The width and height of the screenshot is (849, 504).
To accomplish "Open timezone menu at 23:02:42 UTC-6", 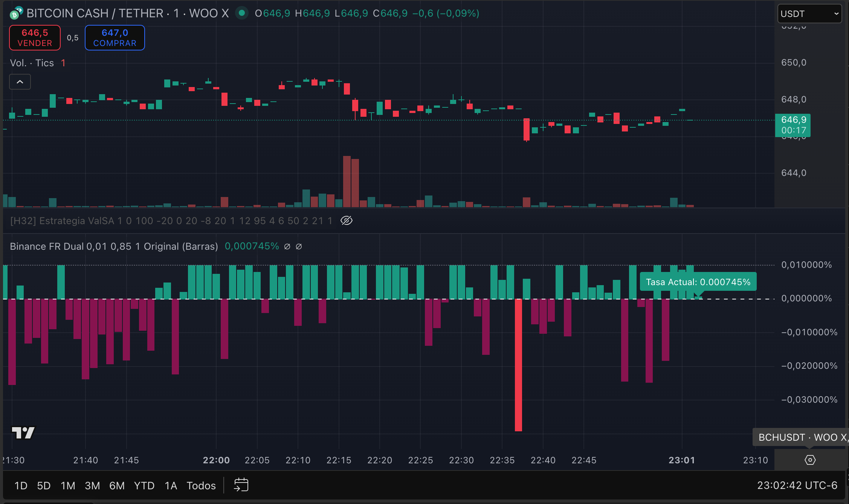I will [x=797, y=485].
